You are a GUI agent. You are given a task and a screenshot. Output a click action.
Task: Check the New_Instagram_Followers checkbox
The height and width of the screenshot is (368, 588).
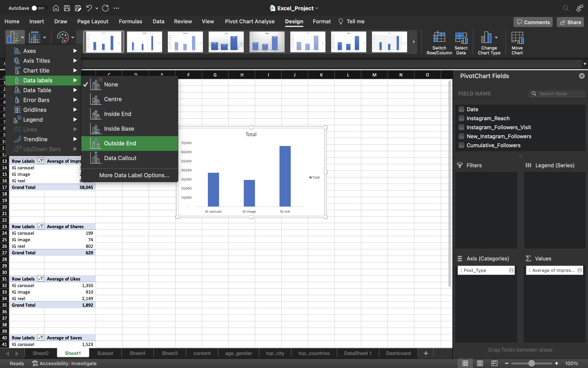click(461, 136)
